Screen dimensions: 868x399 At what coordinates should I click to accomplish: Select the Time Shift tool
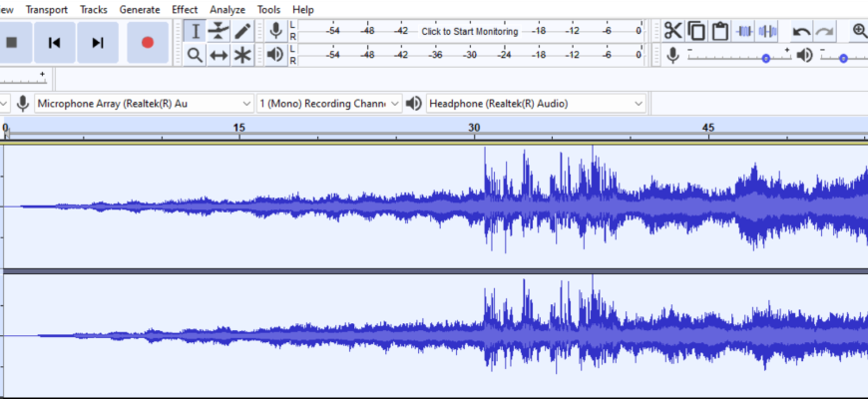tap(219, 55)
